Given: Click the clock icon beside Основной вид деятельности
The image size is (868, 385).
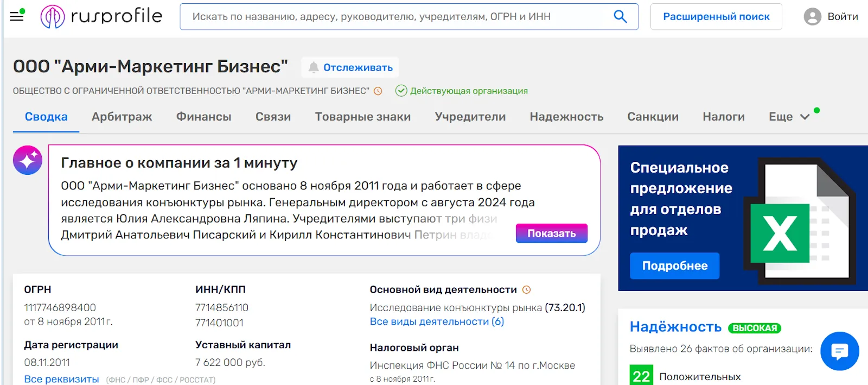Looking at the screenshot, I should pos(526,290).
